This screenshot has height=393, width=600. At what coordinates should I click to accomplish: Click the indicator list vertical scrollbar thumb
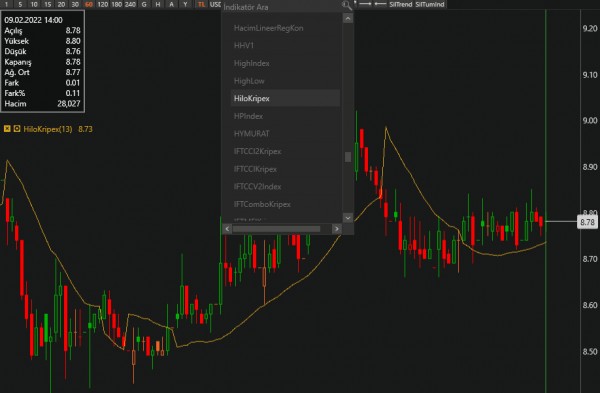point(348,157)
